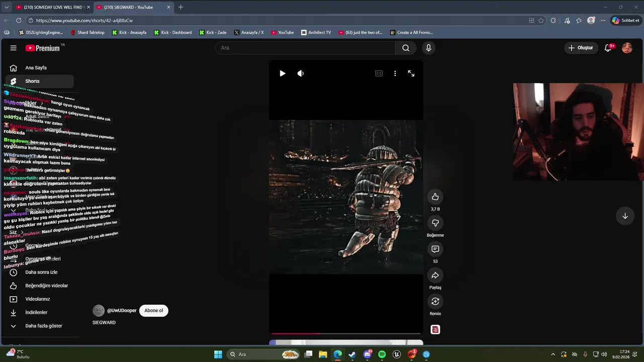This screenshot has height=362, width=644.
Task: Open browser extensions puzzle icon
Action: pos(553,21)
